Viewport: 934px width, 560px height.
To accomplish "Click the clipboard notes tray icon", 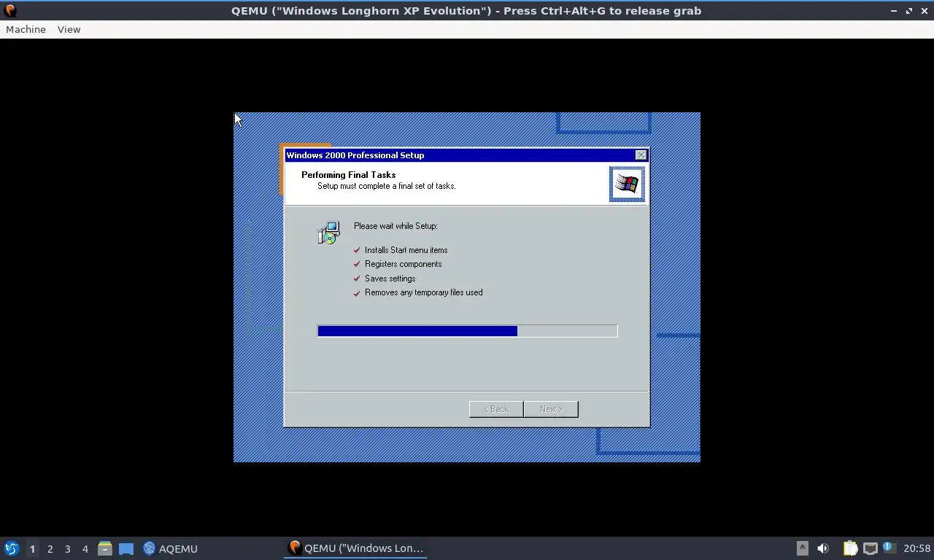I will (x=850, y=548).
